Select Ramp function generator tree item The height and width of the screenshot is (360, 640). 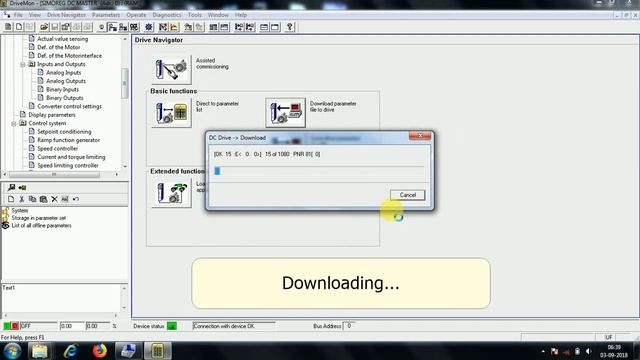69,140
